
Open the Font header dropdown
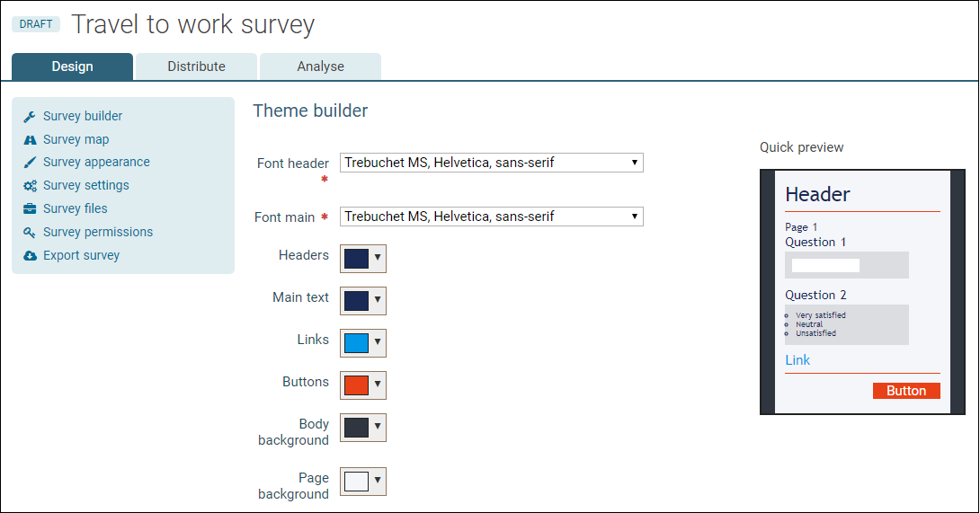(491, 163)
